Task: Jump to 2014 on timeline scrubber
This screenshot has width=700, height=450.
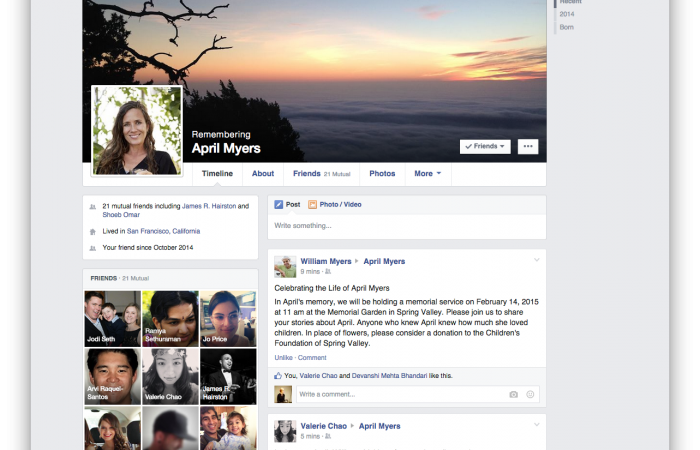Action: [567, 14]
